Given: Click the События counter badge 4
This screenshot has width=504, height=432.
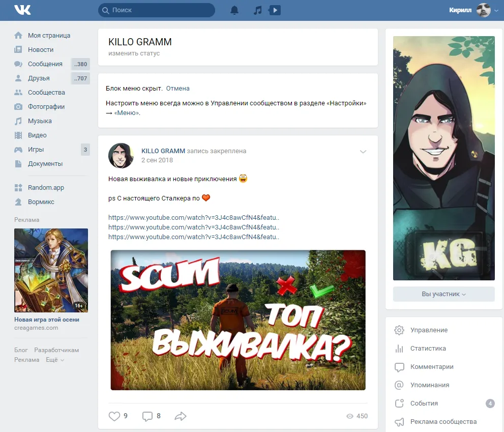Looking at the screenshot, I should pos(490,404).
